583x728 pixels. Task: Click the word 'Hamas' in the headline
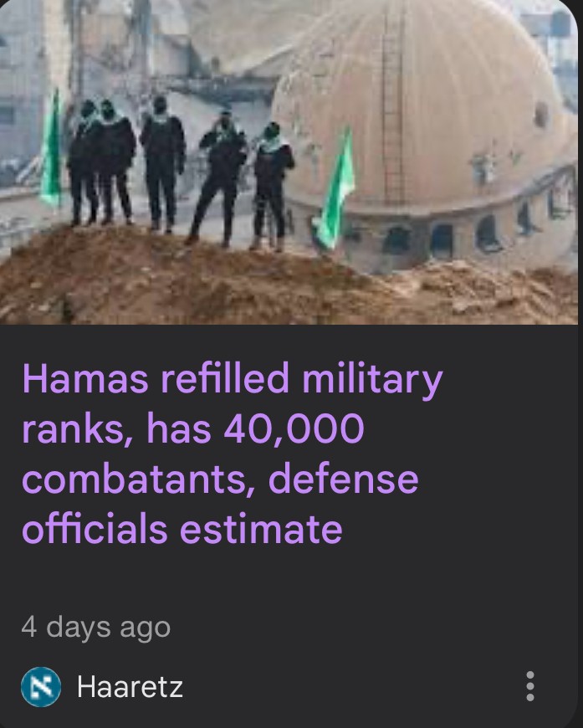[85, 378]
